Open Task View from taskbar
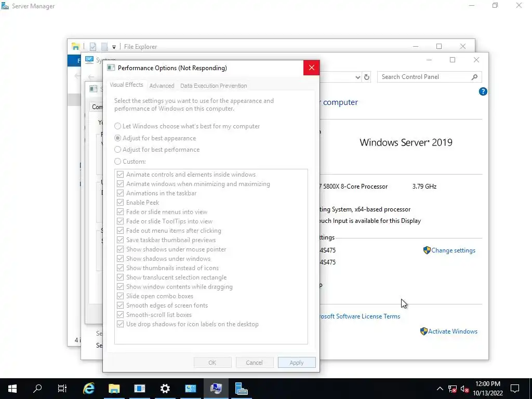This screenshot has width=532, height=399. click(62, 389)
